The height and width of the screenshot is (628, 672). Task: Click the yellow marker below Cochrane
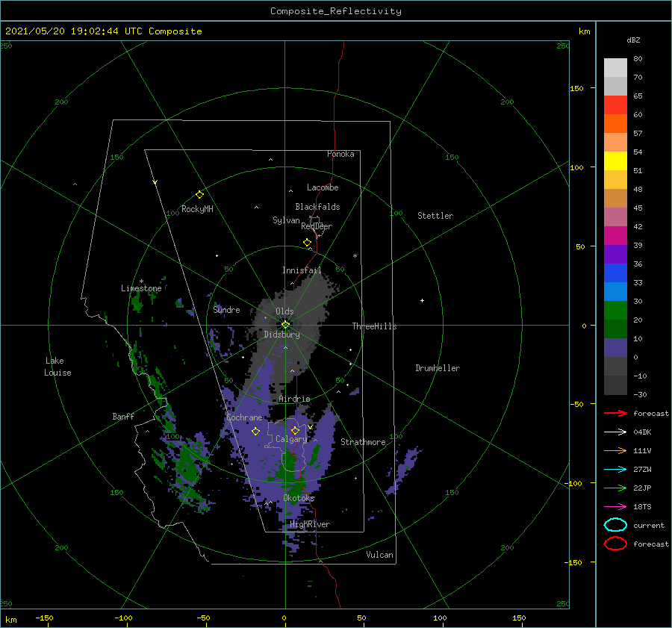click(x=255, y=431)
